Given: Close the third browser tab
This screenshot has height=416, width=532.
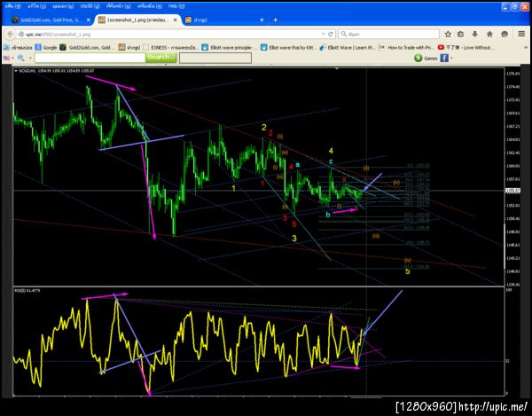Looking at the screenshot, I should coord(262,20).
